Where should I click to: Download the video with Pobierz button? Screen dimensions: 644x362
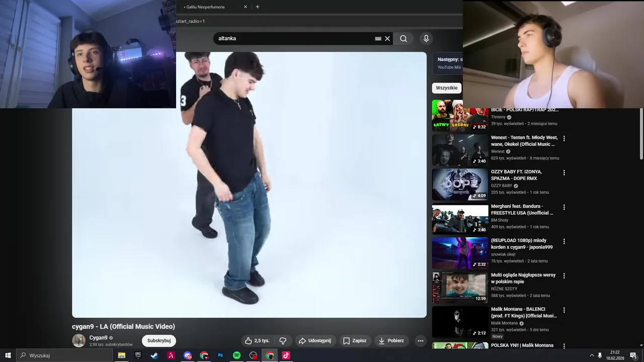391,341
